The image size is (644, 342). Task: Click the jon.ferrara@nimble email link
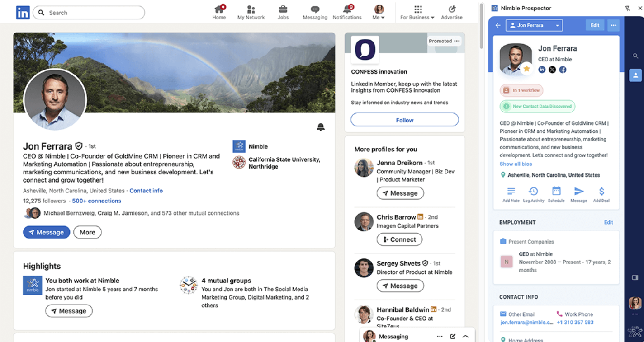tap(527, 322)
